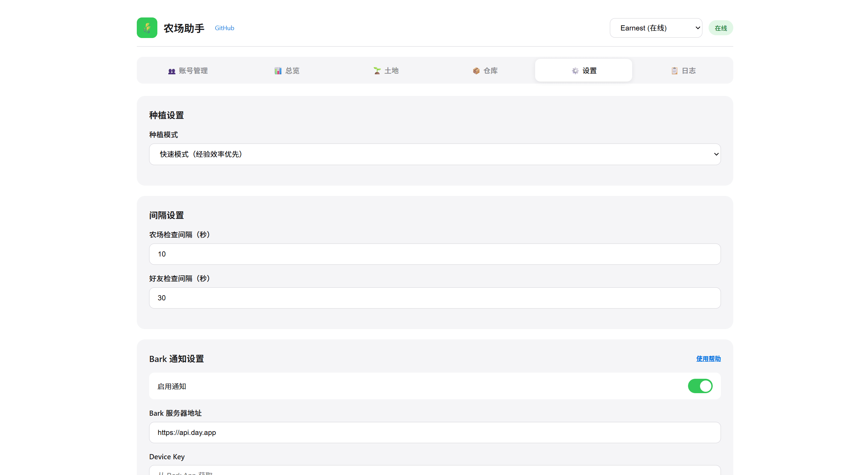
Task: Open the Earnest (在线) account dropdown
Action: pyautogui.click(x=655, y=28)
